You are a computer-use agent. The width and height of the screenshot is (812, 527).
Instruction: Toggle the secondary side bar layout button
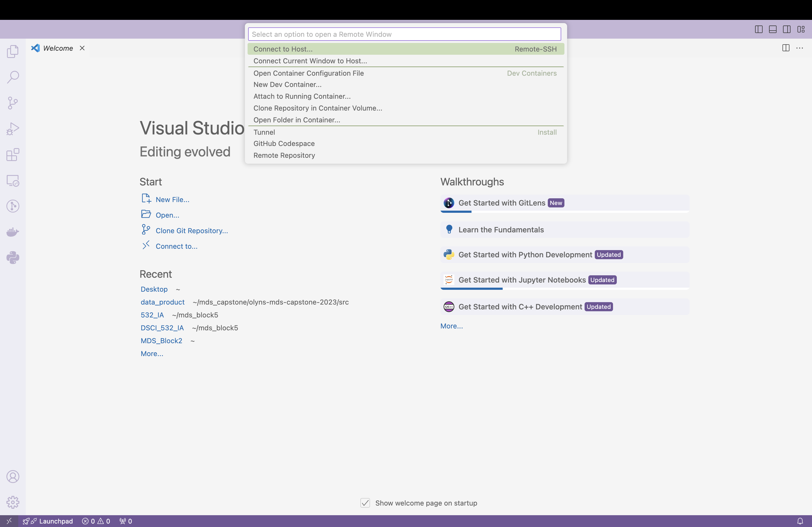tap(787, 29)
